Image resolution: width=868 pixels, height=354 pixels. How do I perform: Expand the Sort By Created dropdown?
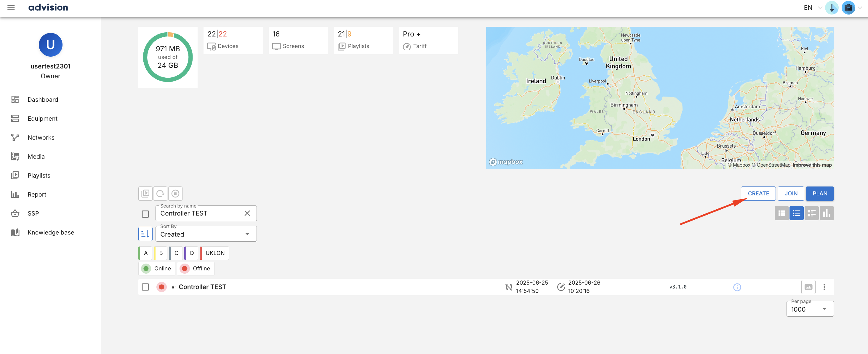(x=206, y=234)
